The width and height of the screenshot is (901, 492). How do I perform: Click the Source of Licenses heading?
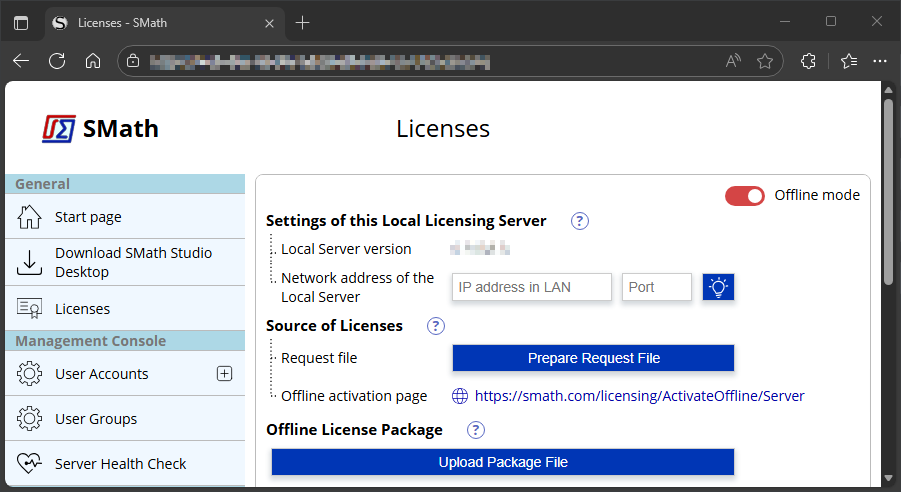(334, 326)
